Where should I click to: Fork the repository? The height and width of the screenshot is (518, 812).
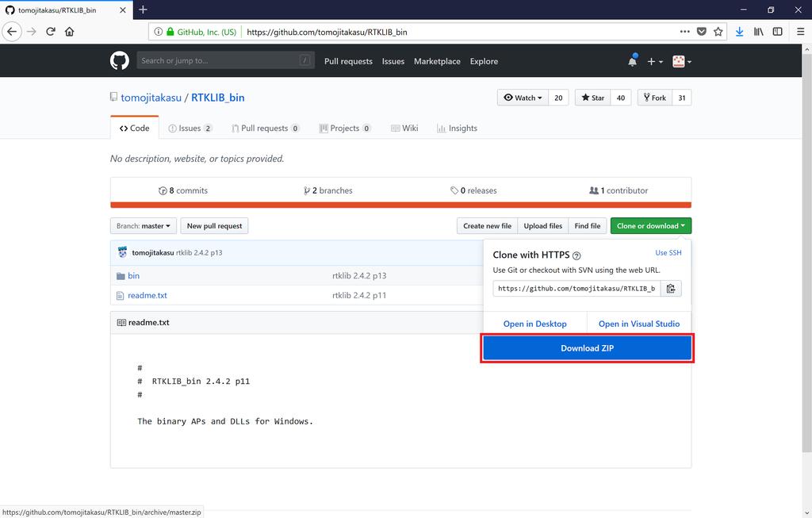point(655,98)
